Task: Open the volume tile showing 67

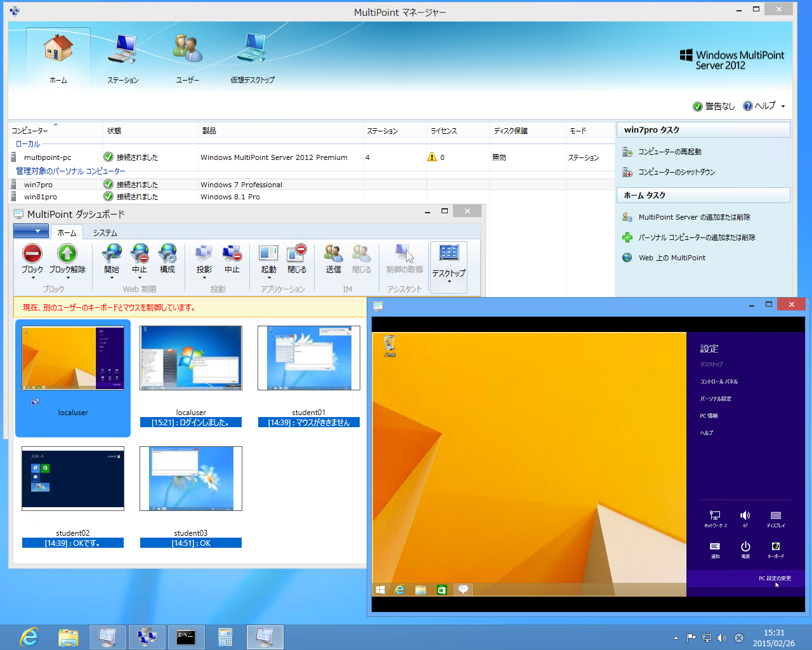Action: pyautogui.click(x=745, y=516)
